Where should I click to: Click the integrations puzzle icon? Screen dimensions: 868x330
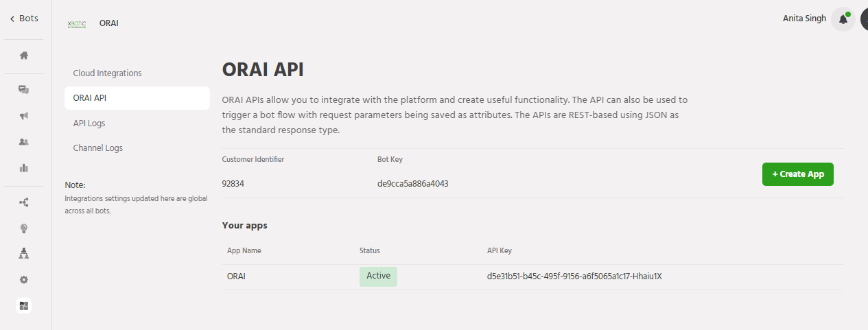[24, 306]
